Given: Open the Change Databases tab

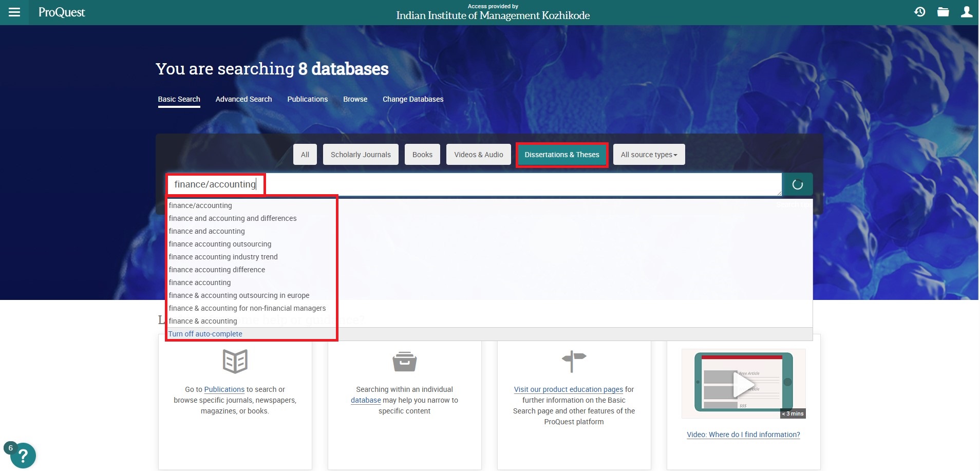Looking at the screenshot, I should point(412,99).
